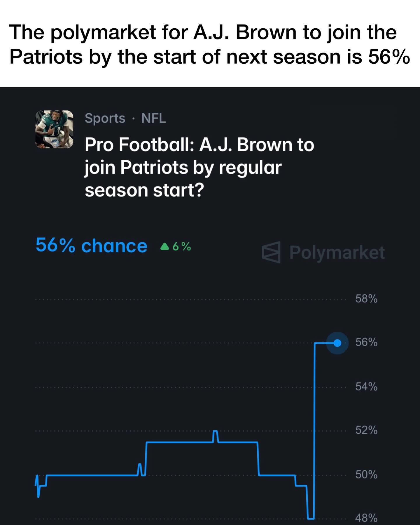Click the Polymarket watermark text
The height and width of the screenshot is (525, 420).
pyautogui.click(x=337, y=252)
